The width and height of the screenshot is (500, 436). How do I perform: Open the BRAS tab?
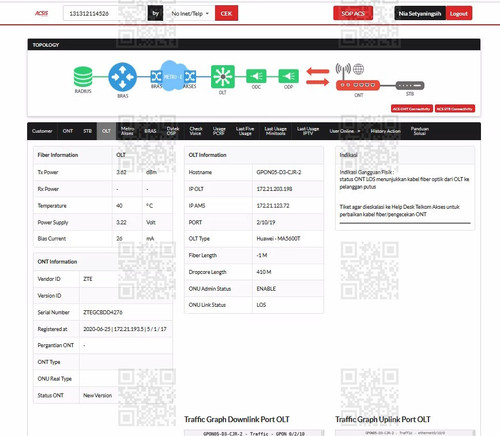pos(150,131)
